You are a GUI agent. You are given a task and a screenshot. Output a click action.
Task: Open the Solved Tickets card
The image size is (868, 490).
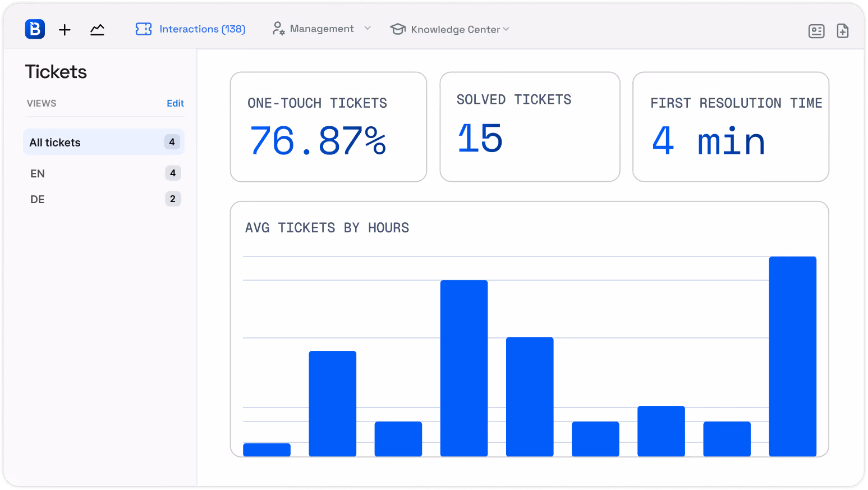pyautogui.click(x=530, y=127)
